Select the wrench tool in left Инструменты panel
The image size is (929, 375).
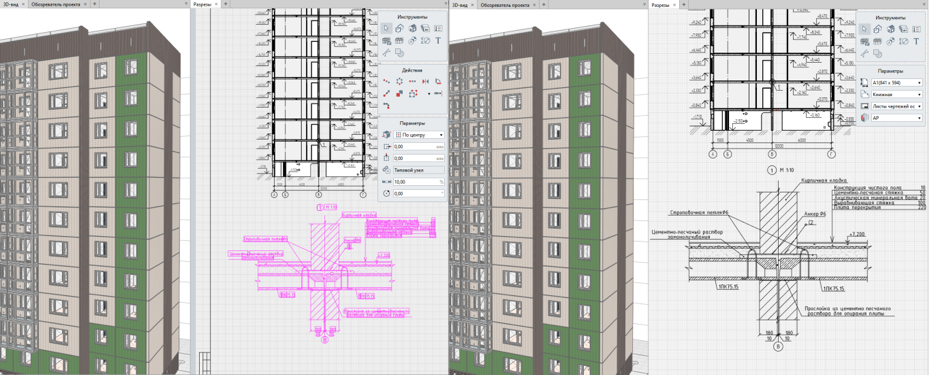tap(386, 53)
